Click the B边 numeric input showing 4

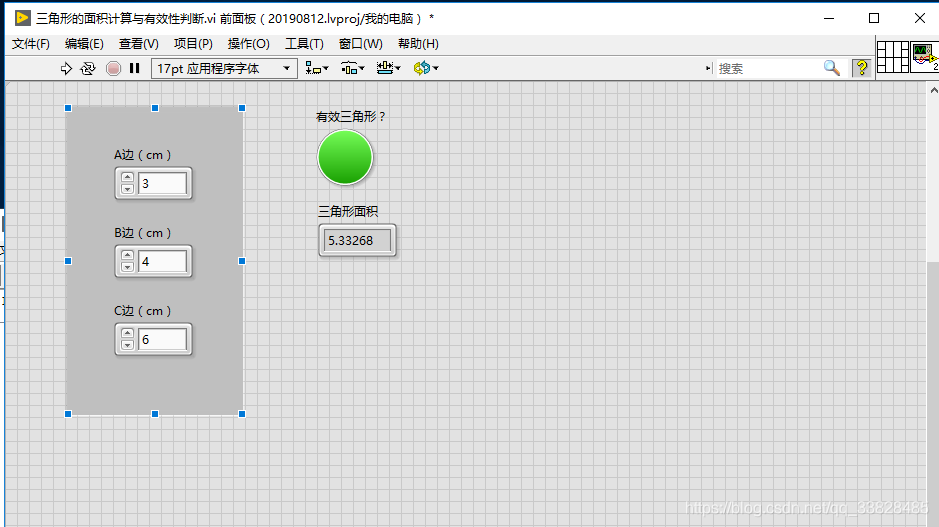[162, 262]
